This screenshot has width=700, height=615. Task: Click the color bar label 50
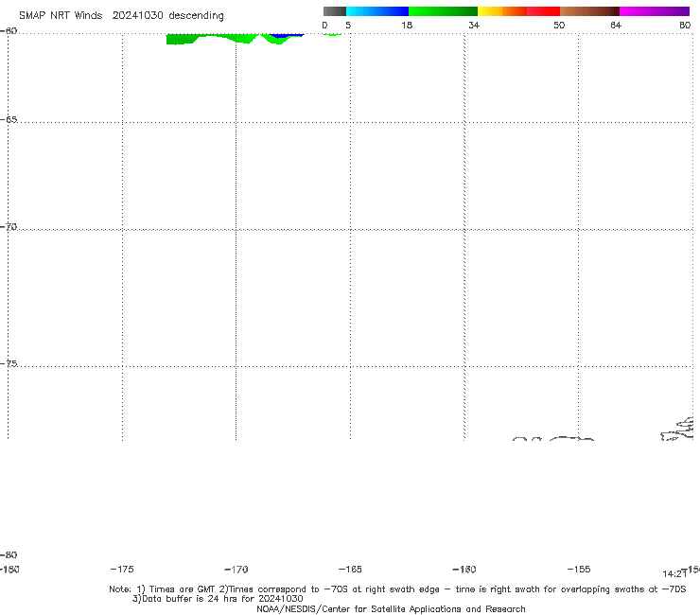pyautogui.click(x=559, y=25)
